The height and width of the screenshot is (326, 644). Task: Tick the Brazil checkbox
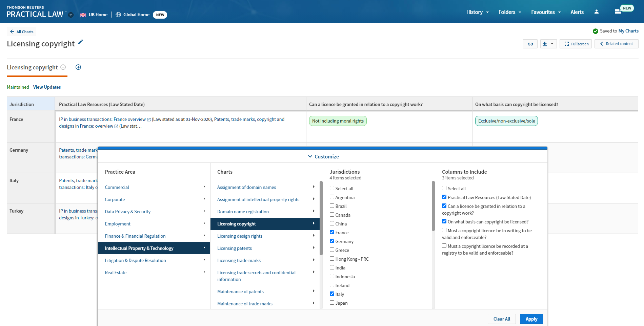pyautogui.click(x=332, y=206)
